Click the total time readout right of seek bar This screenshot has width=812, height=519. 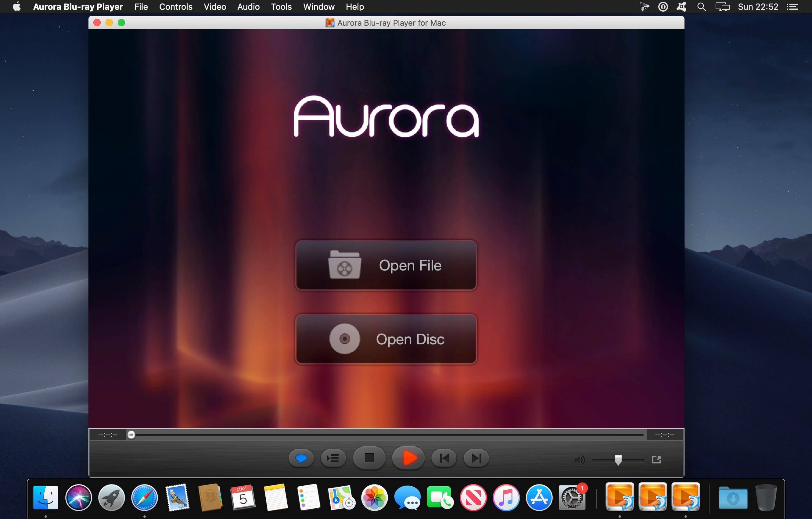(x=665, y=435)
